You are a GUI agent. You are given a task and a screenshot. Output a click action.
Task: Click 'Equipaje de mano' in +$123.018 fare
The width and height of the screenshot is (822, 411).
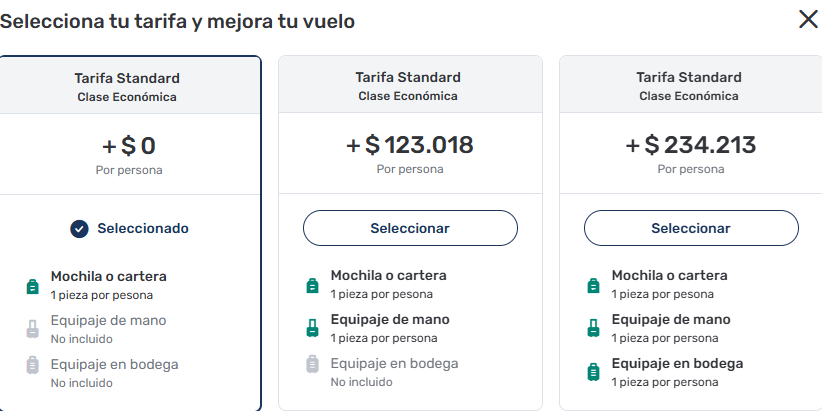click(390, 320)
